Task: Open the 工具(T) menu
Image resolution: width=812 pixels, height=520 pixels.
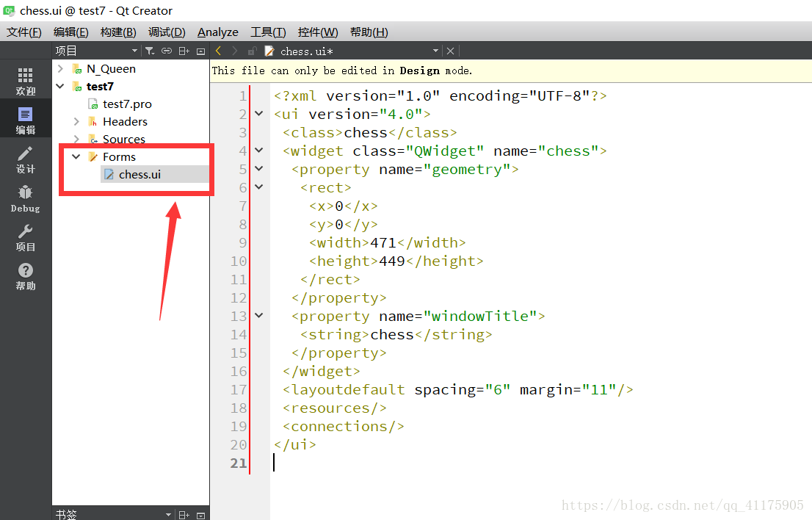Action: [268, 32]
